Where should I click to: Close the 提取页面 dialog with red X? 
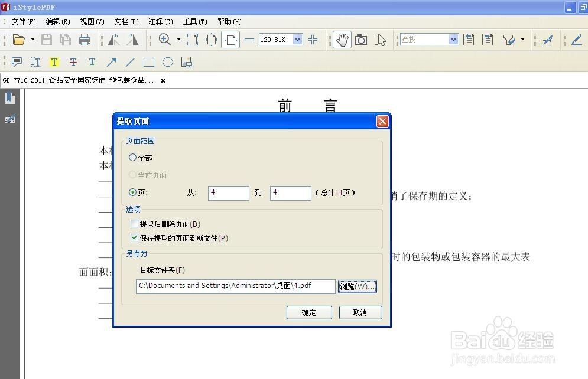click(382, 122)
